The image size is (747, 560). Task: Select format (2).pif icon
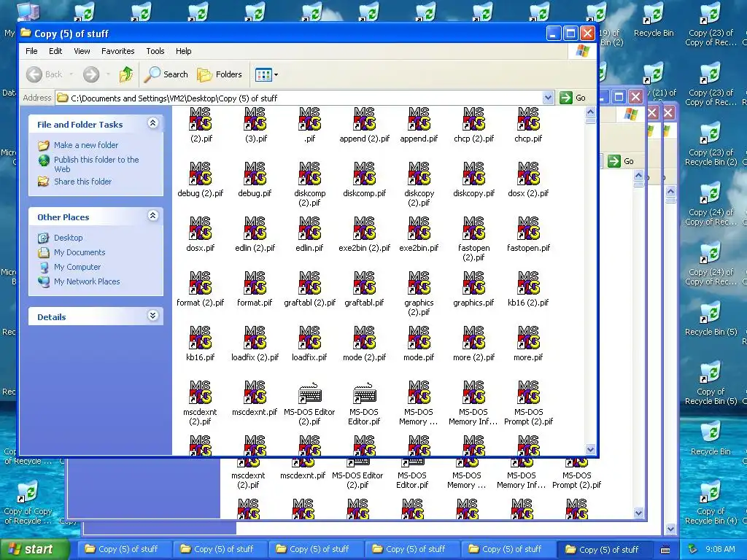pos(200,283)
